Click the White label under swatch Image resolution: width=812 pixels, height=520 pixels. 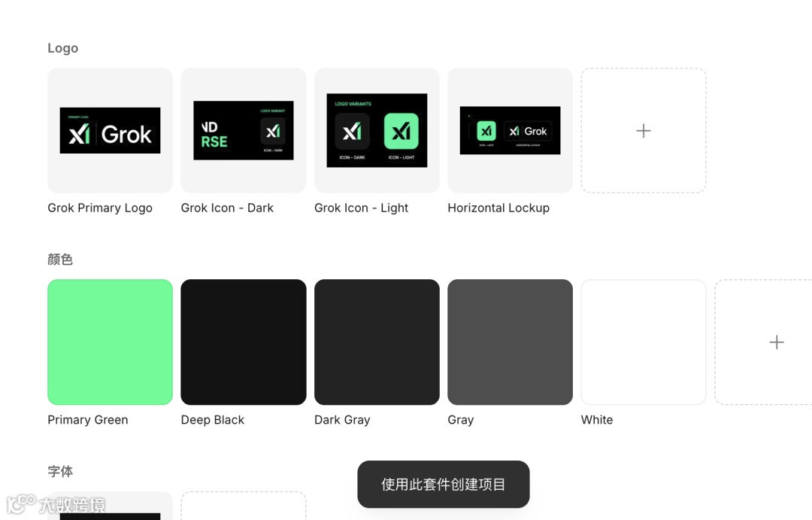click(x=596, y=420)
